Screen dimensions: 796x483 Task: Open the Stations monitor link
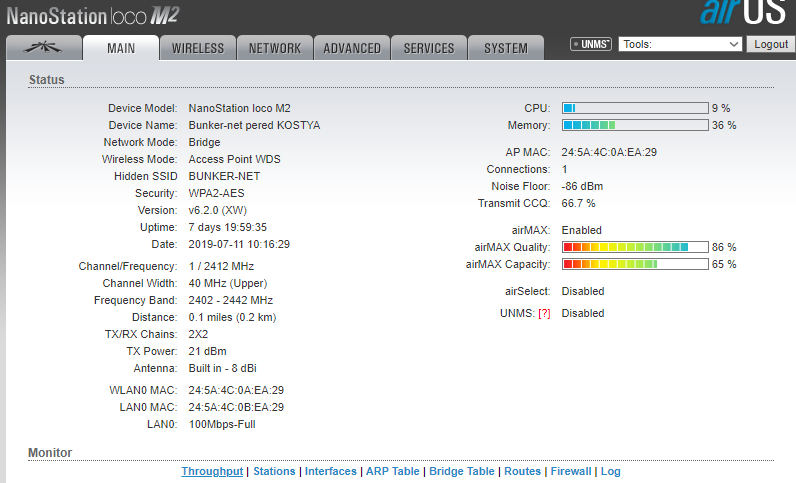pos(274,471)
